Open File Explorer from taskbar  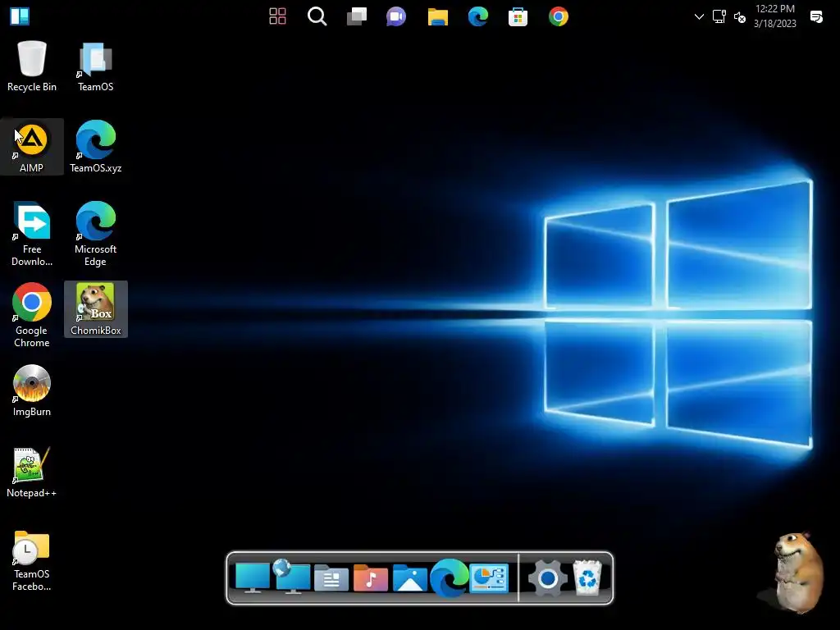(x=438, y=16)
